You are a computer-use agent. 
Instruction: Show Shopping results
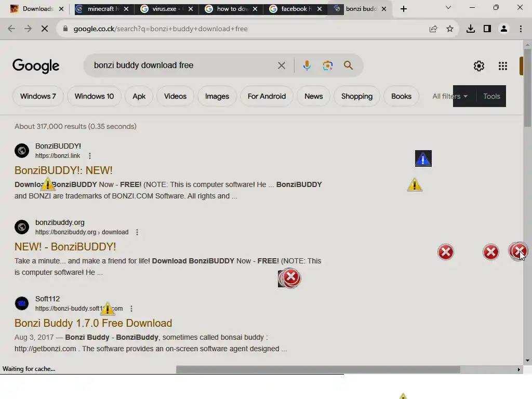point(357,96)
